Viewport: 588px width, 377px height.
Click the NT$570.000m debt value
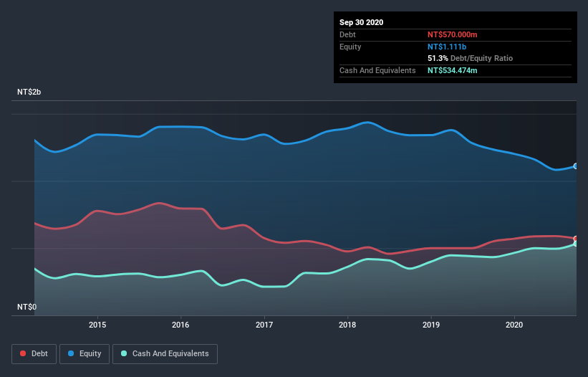[x=452, y=34]
